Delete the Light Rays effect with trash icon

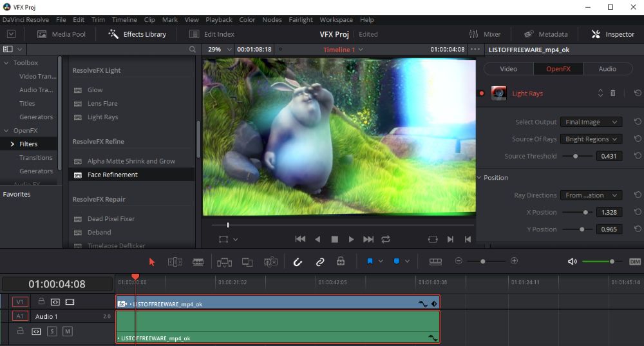[612, 93]
